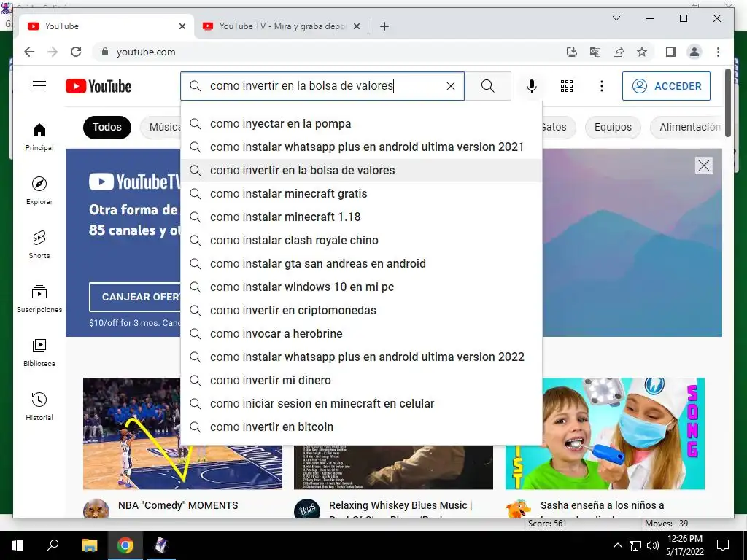
Task: Go back with the browser back arrow
Action: 29,52
